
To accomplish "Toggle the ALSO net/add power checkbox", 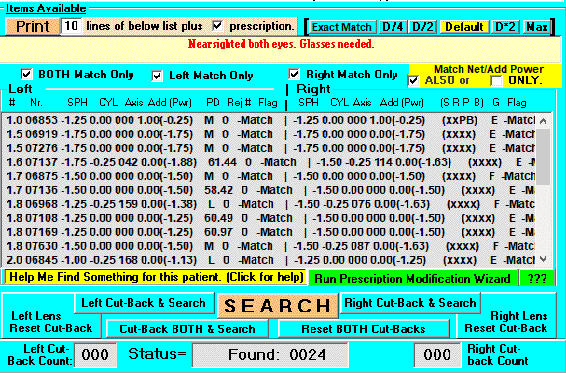I will point(413,81).
